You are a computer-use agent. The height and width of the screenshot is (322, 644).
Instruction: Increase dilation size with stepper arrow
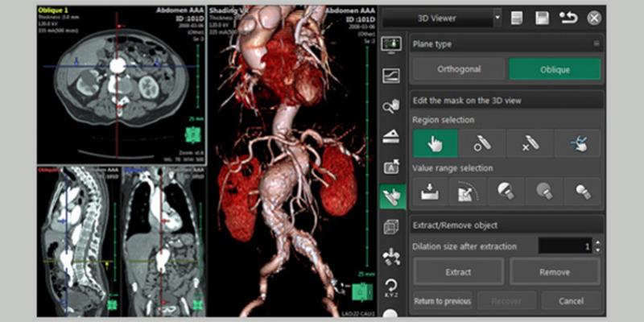coord(597,242)
